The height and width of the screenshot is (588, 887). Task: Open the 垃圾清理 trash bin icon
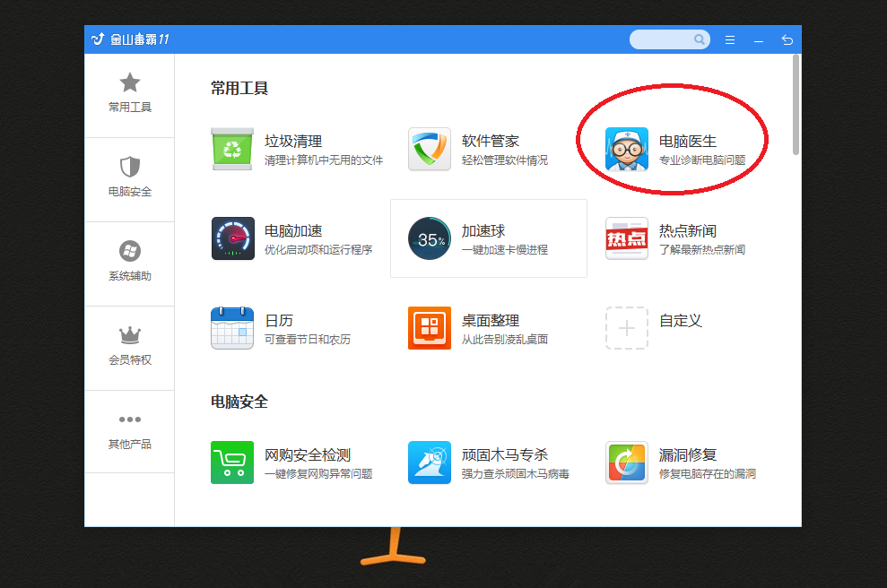(x=232, y=149)
